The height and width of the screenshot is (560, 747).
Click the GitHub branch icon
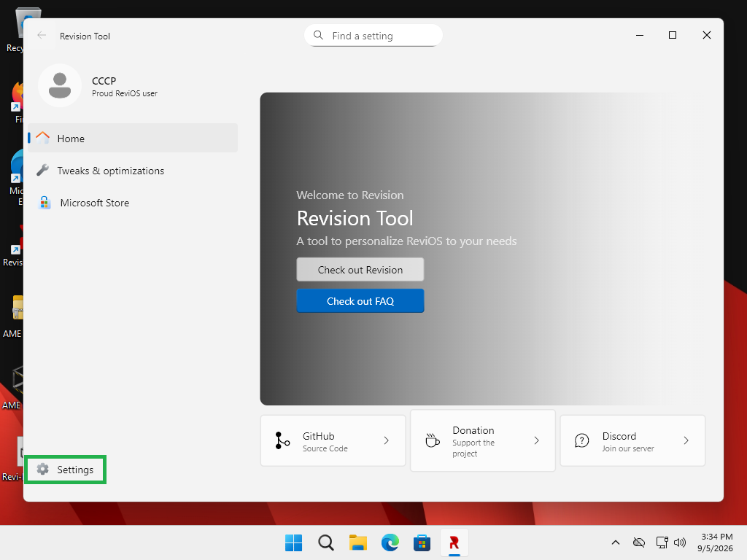tap(282, 440)
